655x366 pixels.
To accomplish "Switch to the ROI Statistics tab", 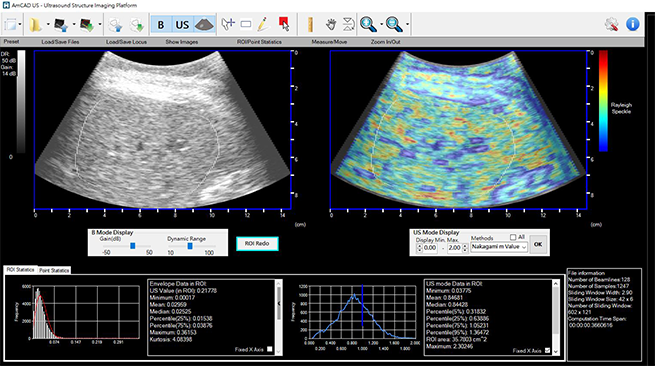I will point(20,270).
